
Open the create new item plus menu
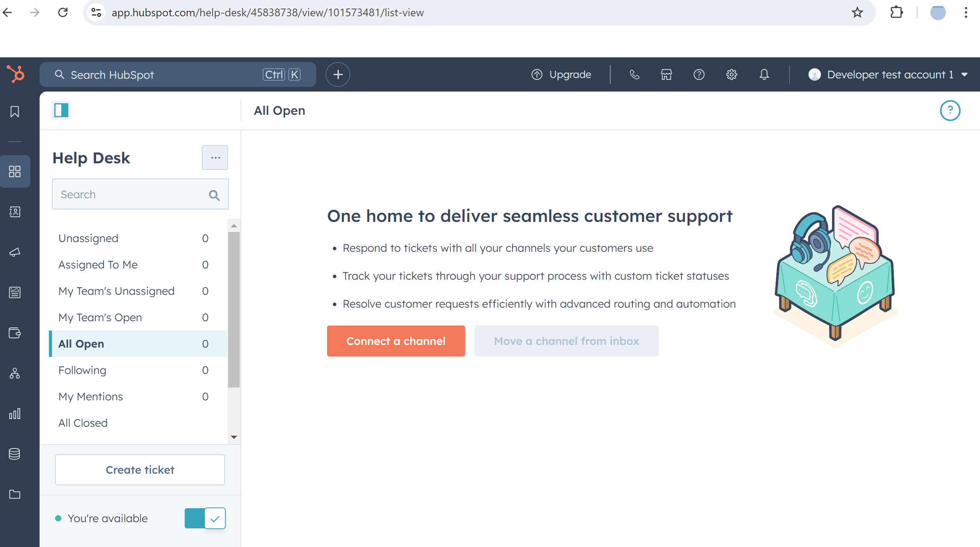pos(337,74)
